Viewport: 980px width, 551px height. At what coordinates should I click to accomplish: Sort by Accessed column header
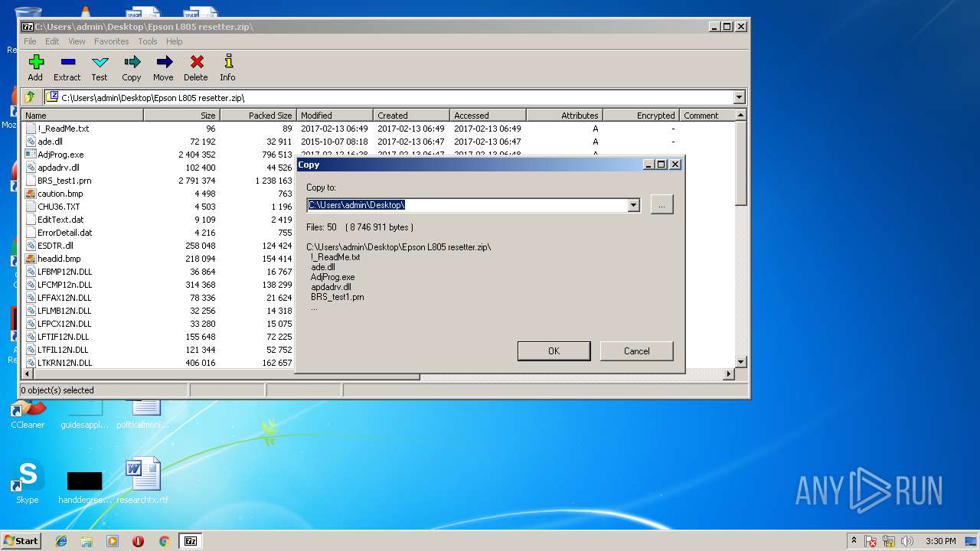pos(488,116)
